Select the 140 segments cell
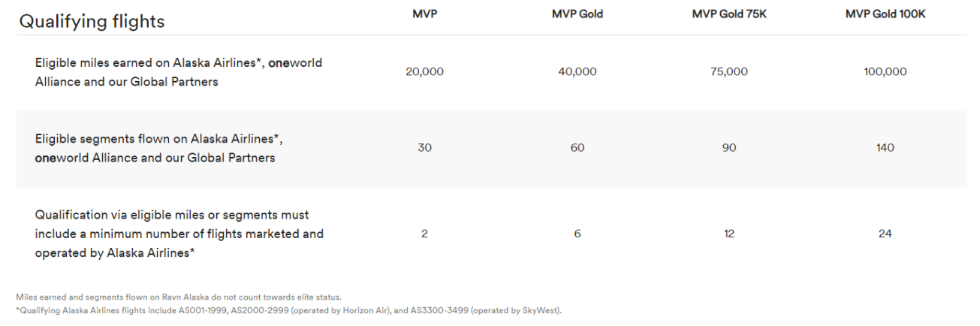980x326 pixels. [x=885, y=148]
